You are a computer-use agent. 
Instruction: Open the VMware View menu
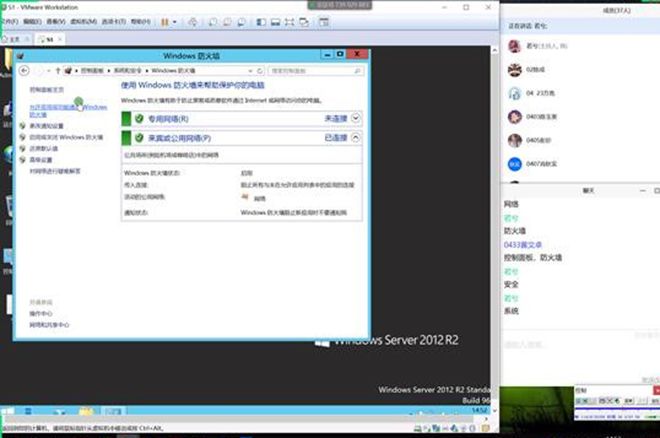pos(56,21)
